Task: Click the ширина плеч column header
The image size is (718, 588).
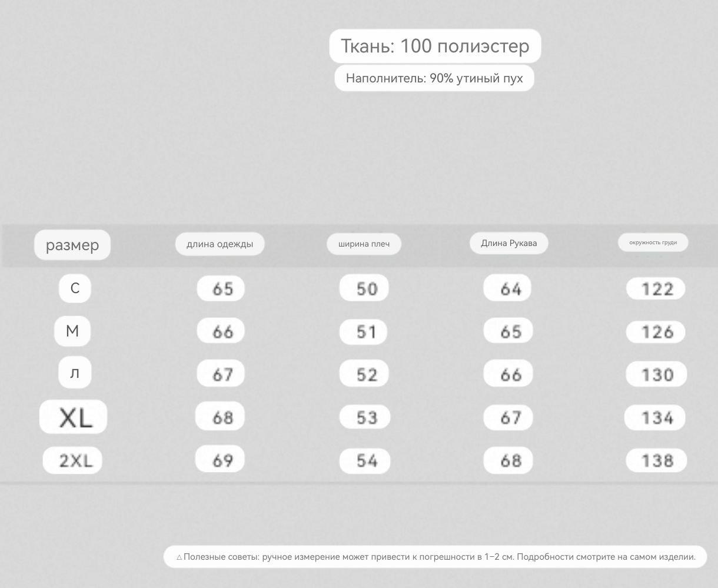Action: (x=364, y=244)
